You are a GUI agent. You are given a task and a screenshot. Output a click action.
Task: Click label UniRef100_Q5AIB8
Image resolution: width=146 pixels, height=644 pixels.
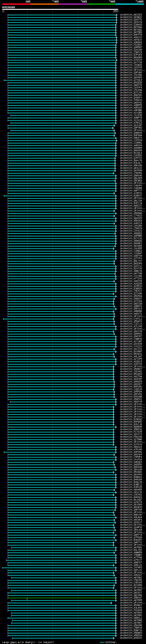point(131,625)
